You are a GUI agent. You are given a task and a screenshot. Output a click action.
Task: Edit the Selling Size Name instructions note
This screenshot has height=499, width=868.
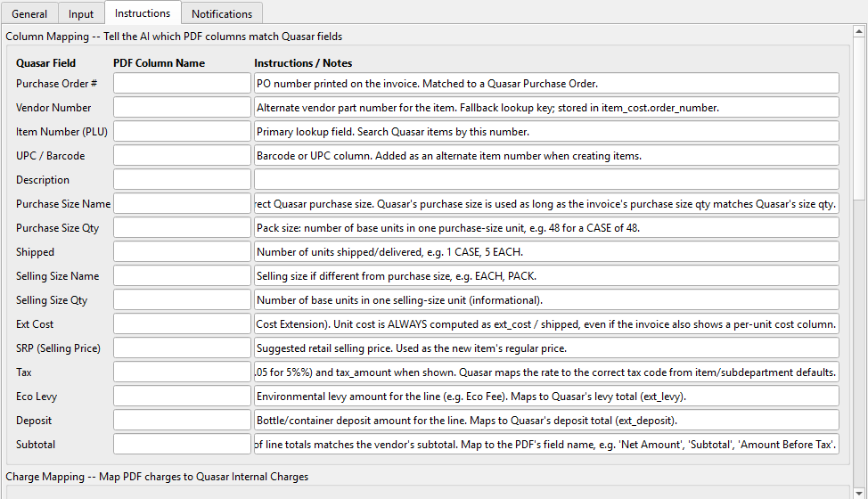coord(546,276)
